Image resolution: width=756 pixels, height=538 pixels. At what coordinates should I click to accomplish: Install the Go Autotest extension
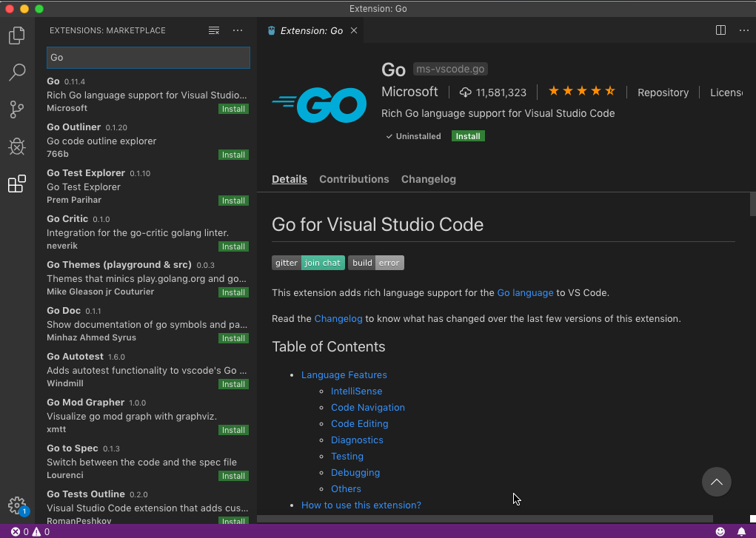pyautogui.click(x=233, y=384)
